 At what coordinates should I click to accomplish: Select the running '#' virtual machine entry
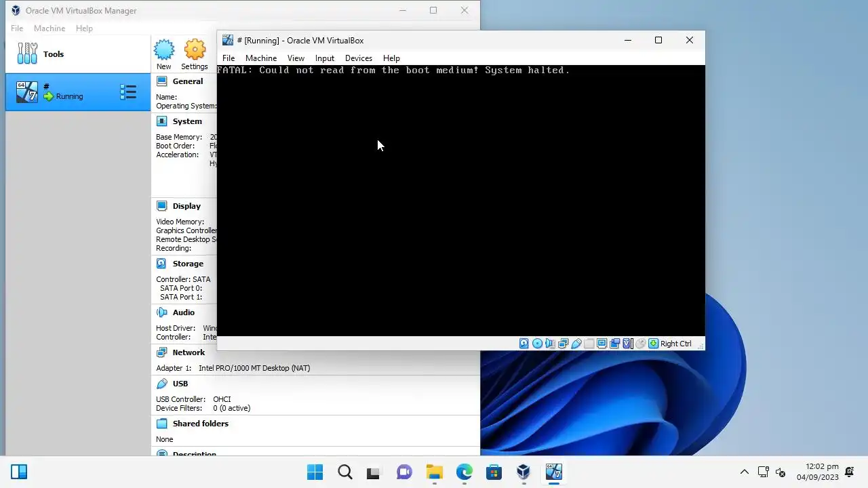tap(77, 91)
